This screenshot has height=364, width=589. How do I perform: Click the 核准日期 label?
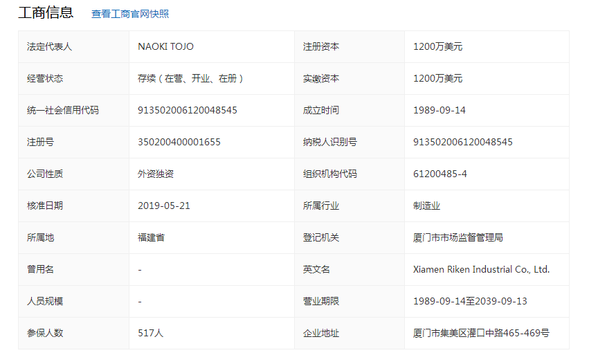click(45, 206)
